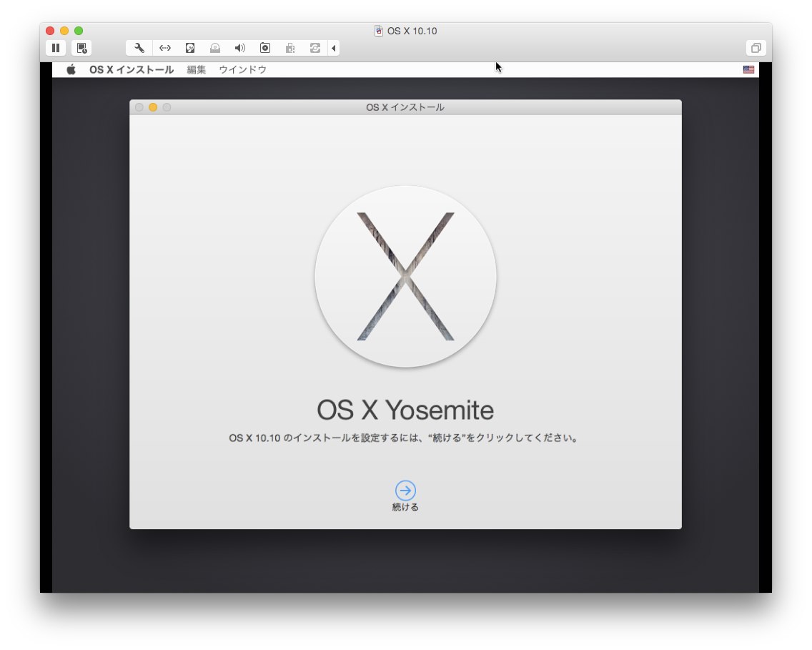The width and height of the screenshot is (812, 650).
Task: Click the VM document icon in the title
Action: click(379, 31)
